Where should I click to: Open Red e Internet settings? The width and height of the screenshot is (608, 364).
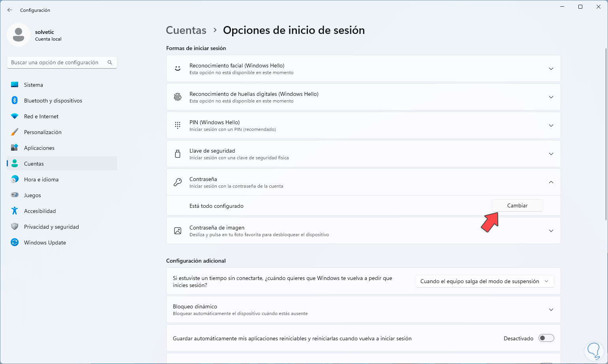point(62,116)
